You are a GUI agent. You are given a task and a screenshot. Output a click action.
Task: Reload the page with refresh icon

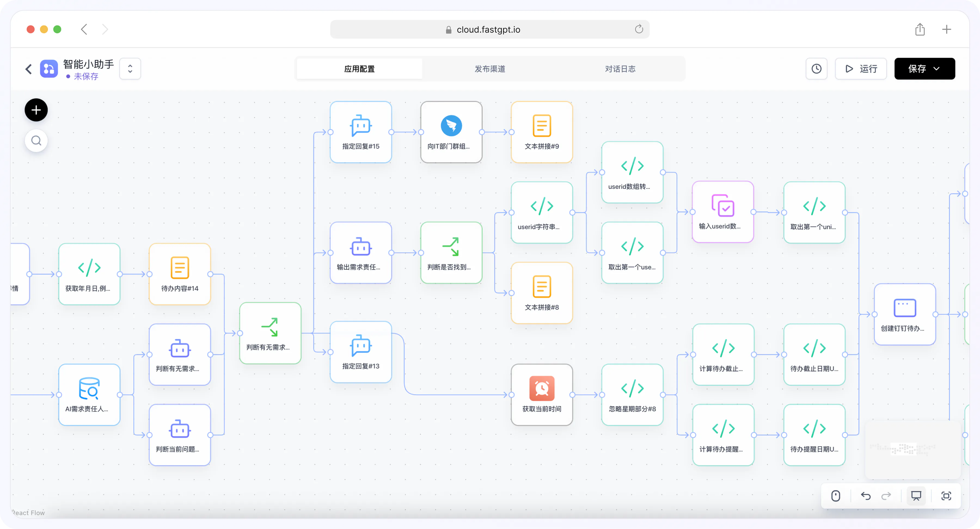639,29
